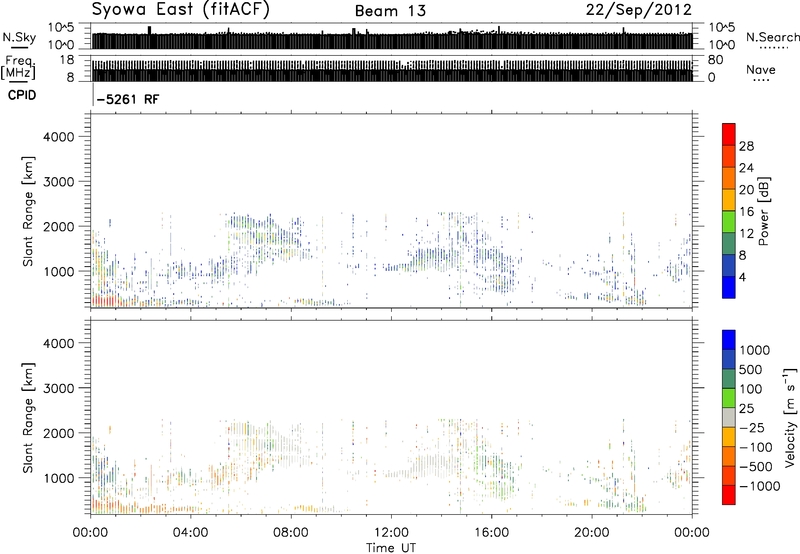Click the velocity colorbar '-25' tick label
Viewport: 800px width, 554px height.
[752, 427]
